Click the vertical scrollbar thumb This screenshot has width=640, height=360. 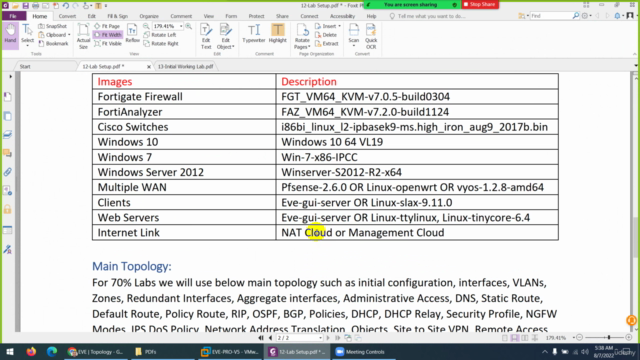[x=636, y=238]
